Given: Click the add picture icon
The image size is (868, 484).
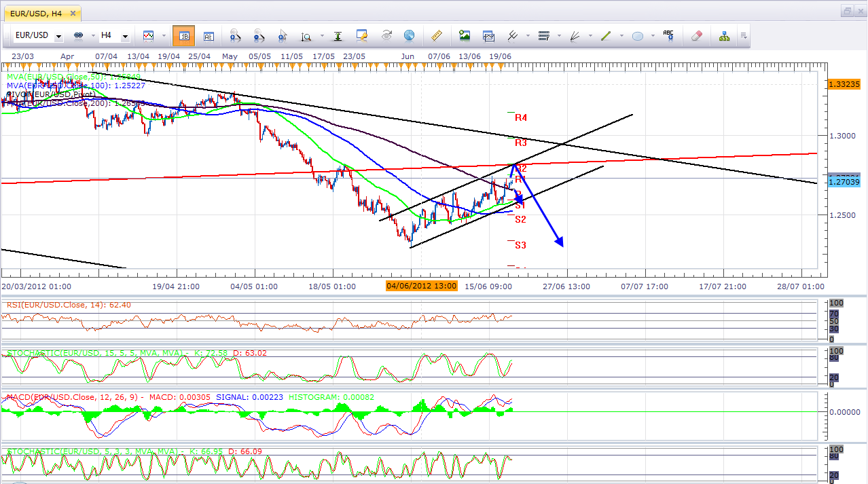Looking at the screenshot, I should [x=465, y=35].
